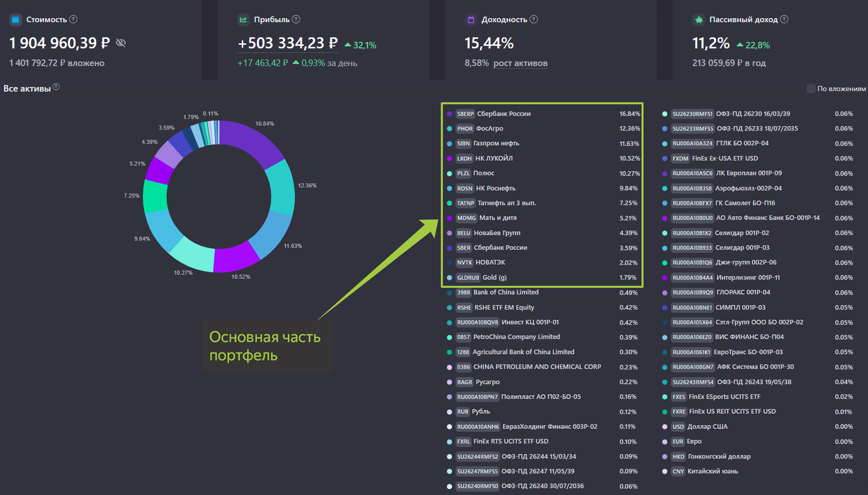Select Полипласт АО П02-БО-05 row
The image size is (868, 495).
tap(543, 397)
